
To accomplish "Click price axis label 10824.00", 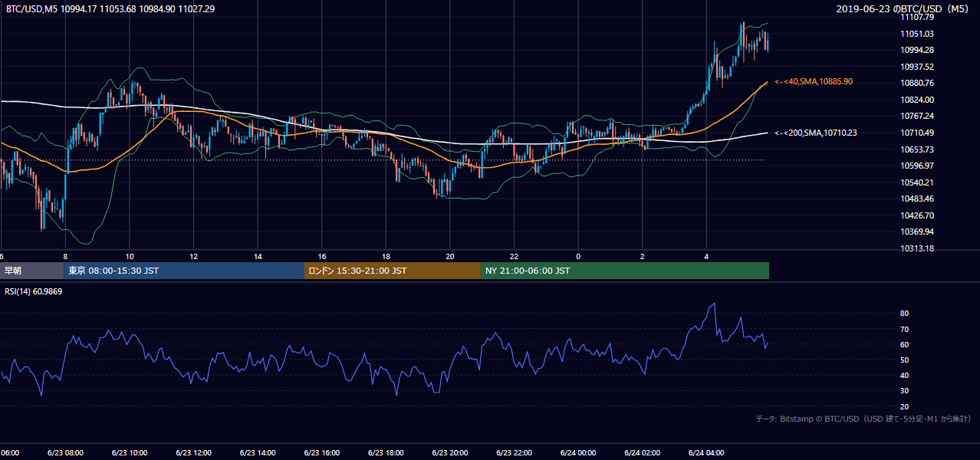I will tap(917, 100).
